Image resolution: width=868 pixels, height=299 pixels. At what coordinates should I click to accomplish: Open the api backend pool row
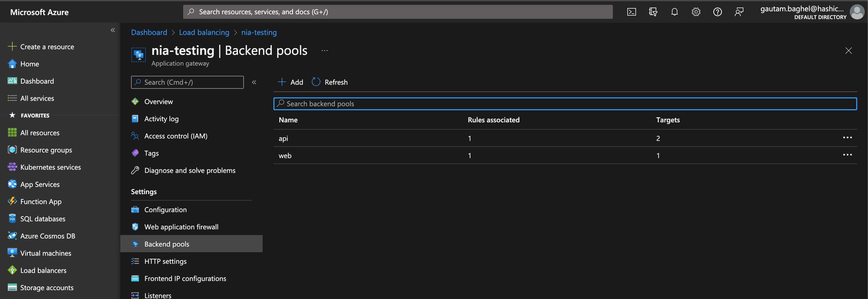point(283,138)
